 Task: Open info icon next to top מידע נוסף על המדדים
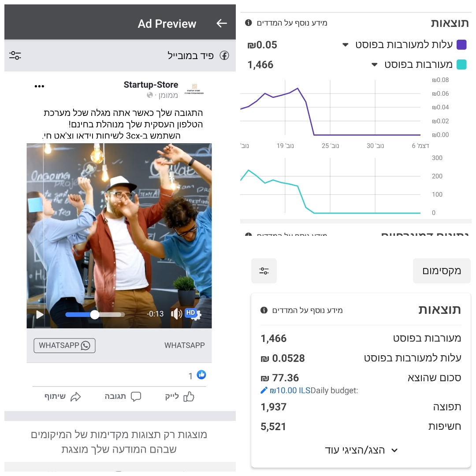click(248, 23)
